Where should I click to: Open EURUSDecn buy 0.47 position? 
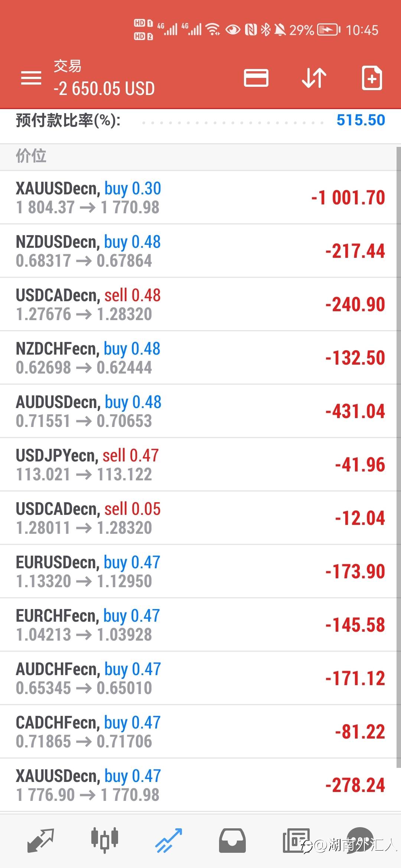[x=198, y=571]
